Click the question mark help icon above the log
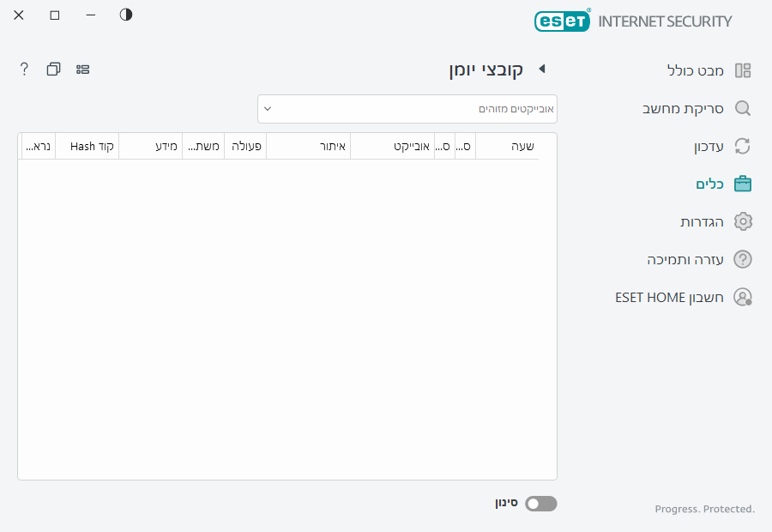772x532 pixels. [23, 69]
